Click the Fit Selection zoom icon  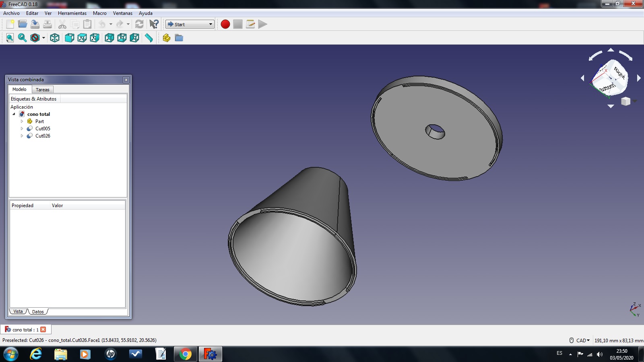coord(23,38)
